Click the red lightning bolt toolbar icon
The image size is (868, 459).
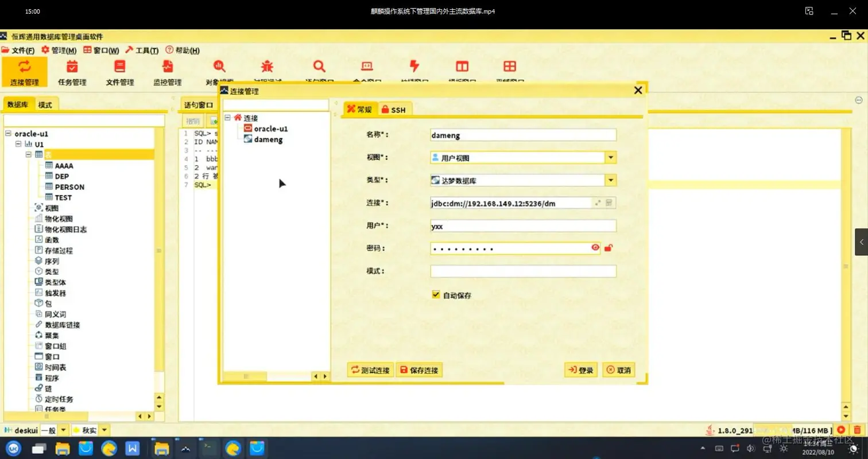click(414, 67)
